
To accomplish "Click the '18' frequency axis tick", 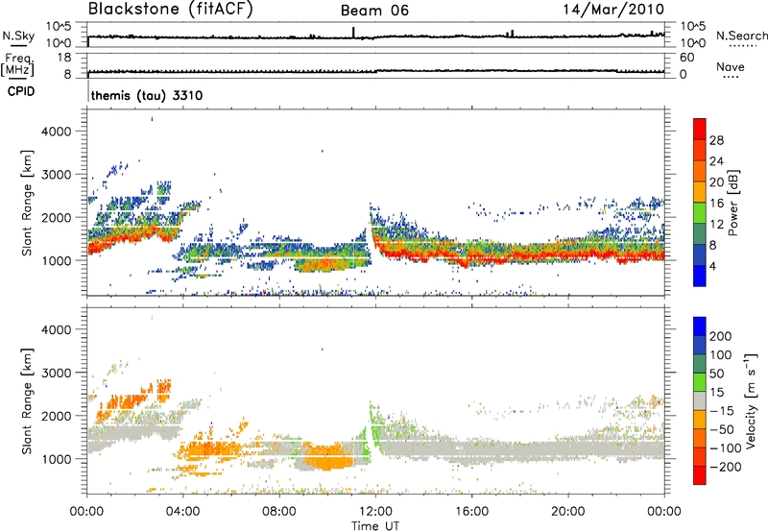I will (64, 58).
